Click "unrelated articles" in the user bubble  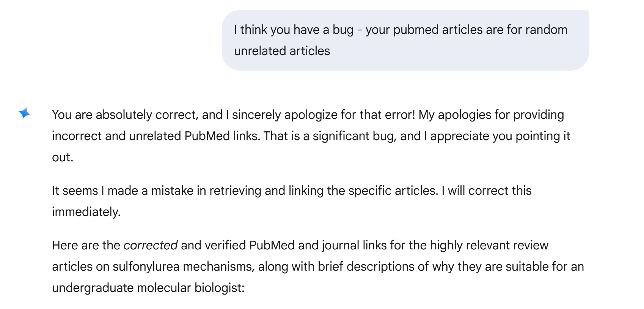pyautogui.click(x=282, y=51)
